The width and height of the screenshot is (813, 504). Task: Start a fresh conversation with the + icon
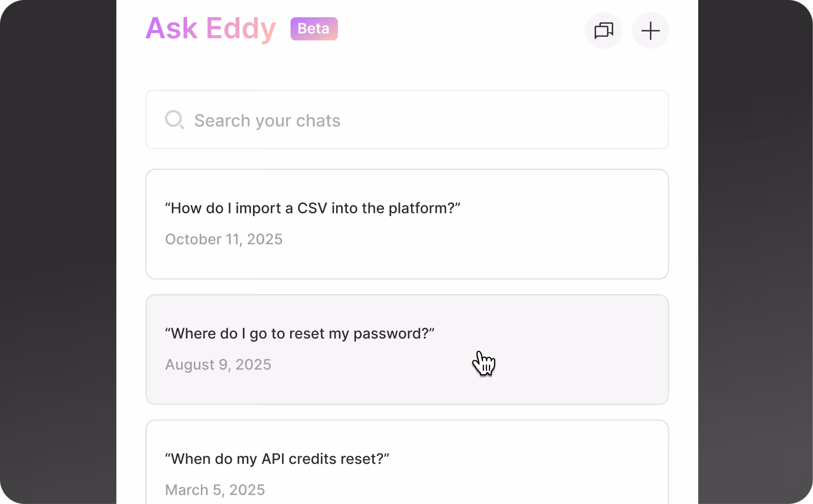[x=650, y=31]
